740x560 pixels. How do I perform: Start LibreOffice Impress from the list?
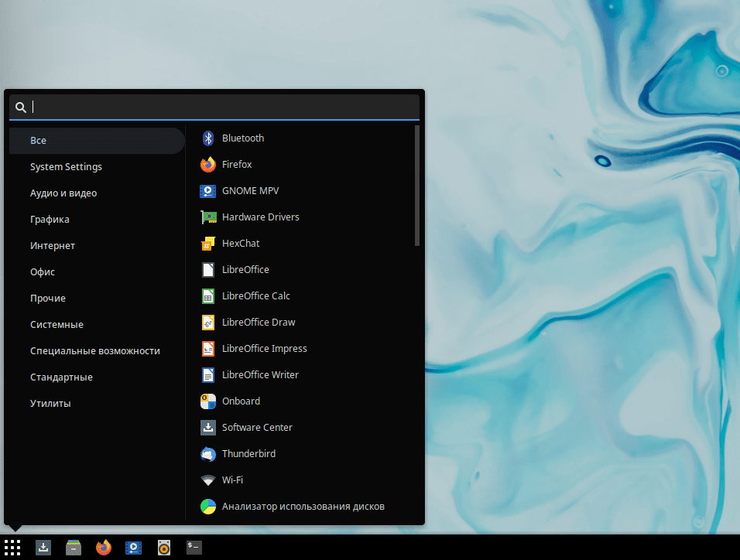[x=264, y=349]
